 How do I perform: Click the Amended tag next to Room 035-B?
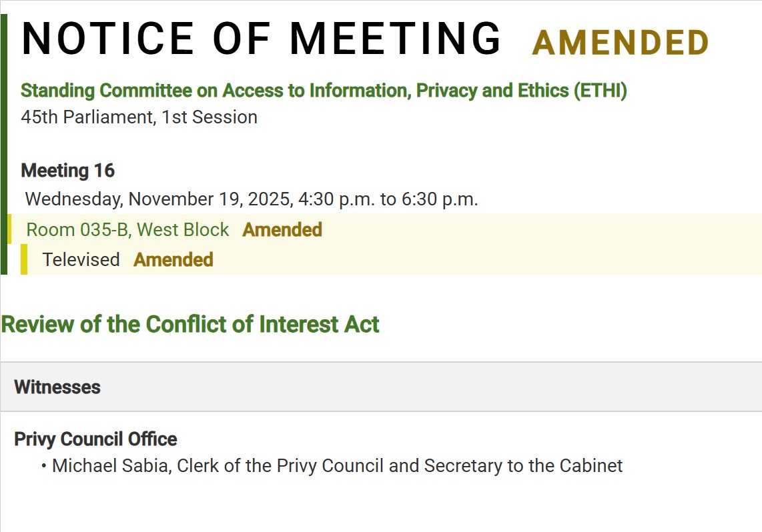[282, 230]
